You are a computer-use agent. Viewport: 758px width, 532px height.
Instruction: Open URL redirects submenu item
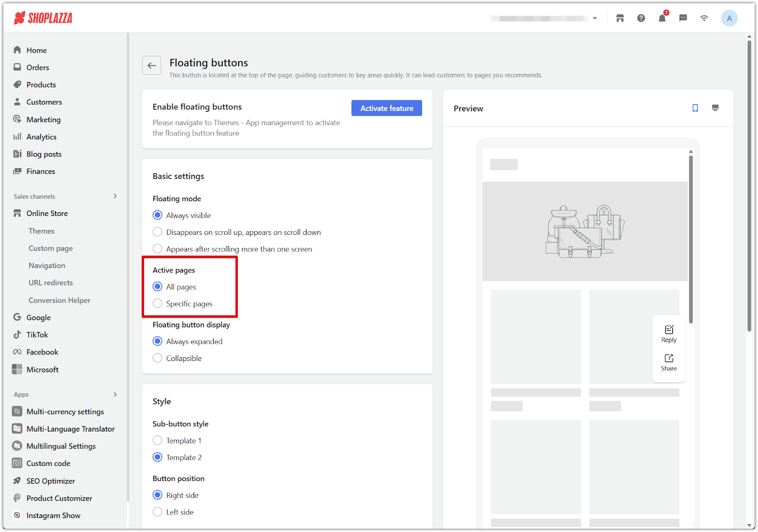51,282
